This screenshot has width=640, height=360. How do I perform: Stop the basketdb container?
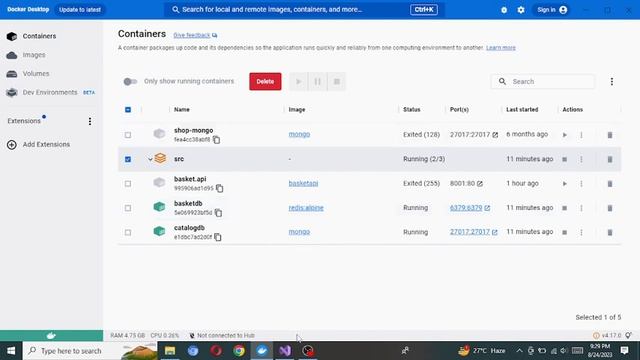tap(564, 208)
